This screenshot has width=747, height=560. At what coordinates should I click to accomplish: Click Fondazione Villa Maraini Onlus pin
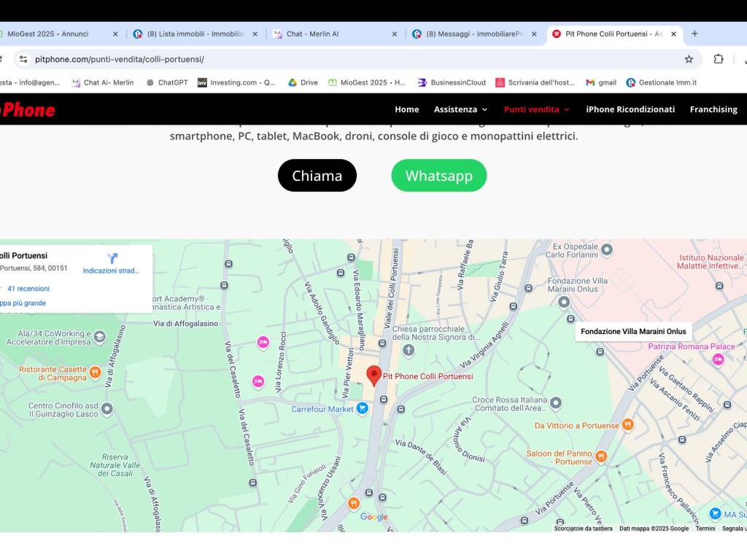coord(564,303)
